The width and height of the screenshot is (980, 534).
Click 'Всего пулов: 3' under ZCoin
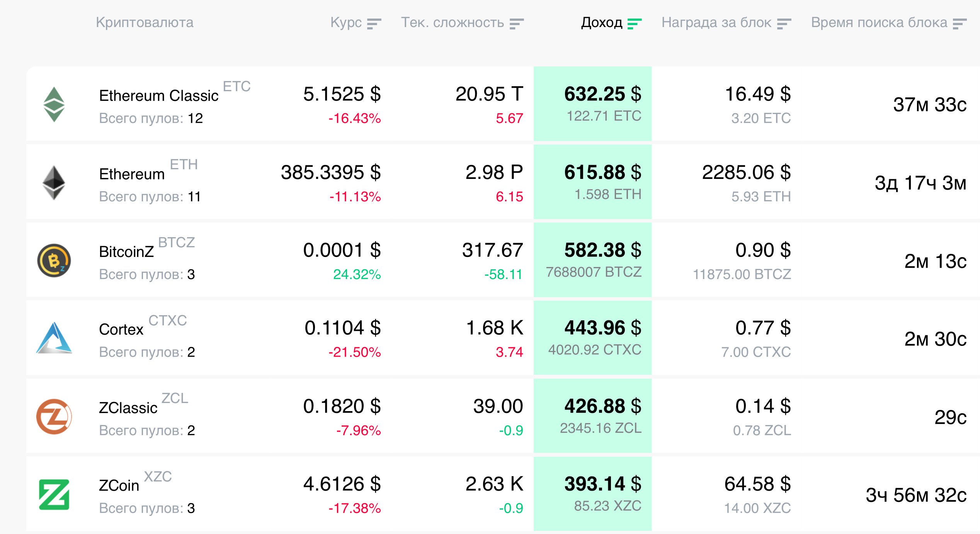[147, 508]
